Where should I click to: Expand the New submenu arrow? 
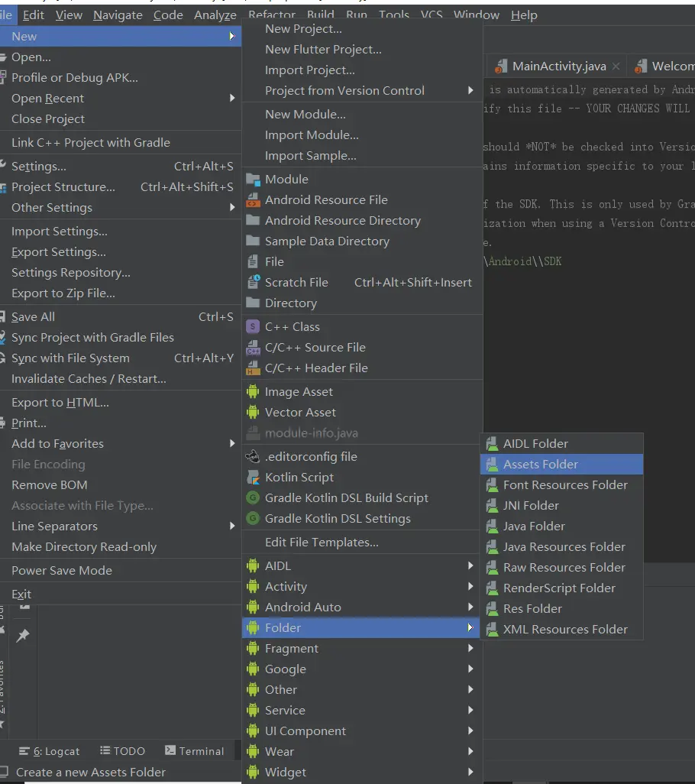[x=232, y=36]
